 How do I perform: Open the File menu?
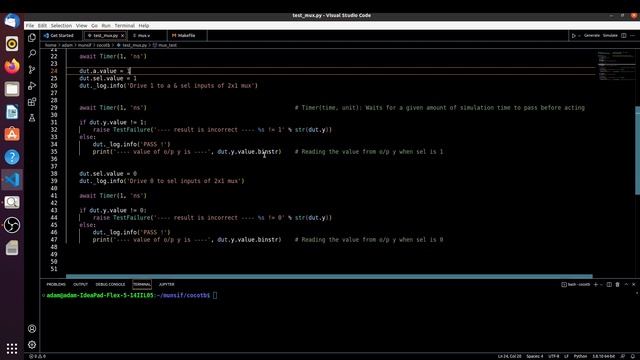[30, 25]
